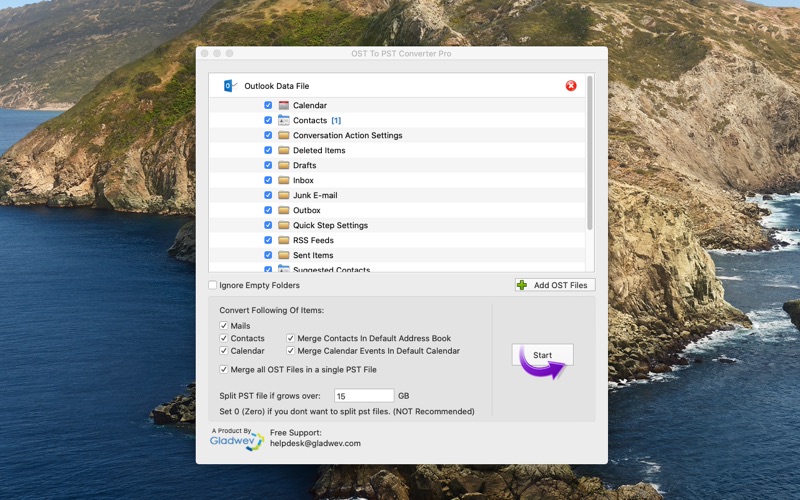Click the Start conversion button
The image size is (800, 500).
tap(542, 355)
